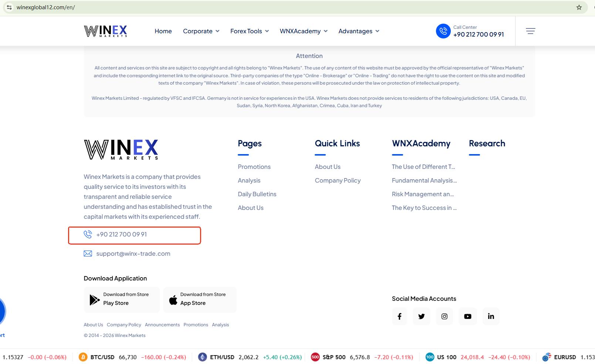Expand the Forex Tools dropdown menu
The height and width of the screenshot is (364, 595).
(250, 31)
